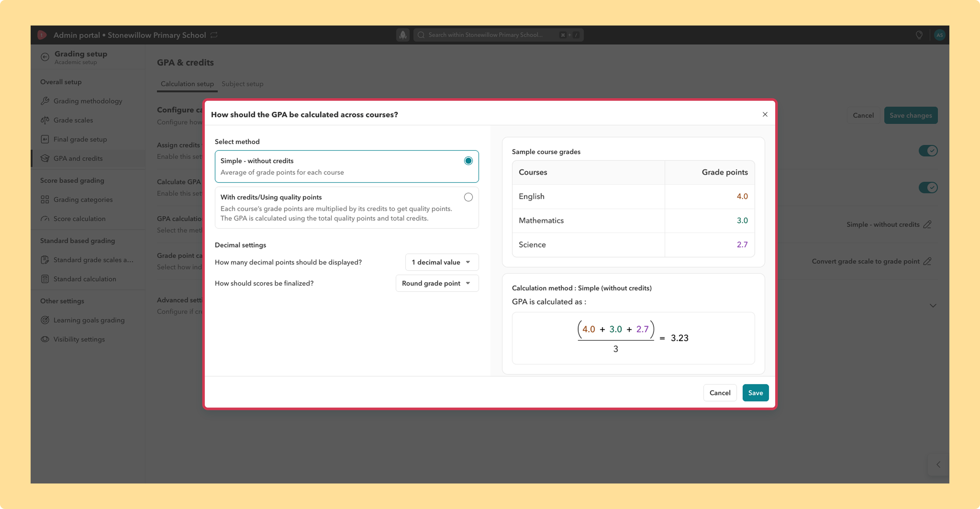980x509 pixels.
Task: Select With credits/Using quality points radio
Action: [468, 197]
